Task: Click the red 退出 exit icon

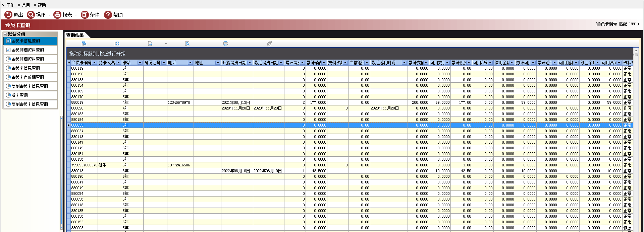Action: pyautogui.click(x=8, y=15)
